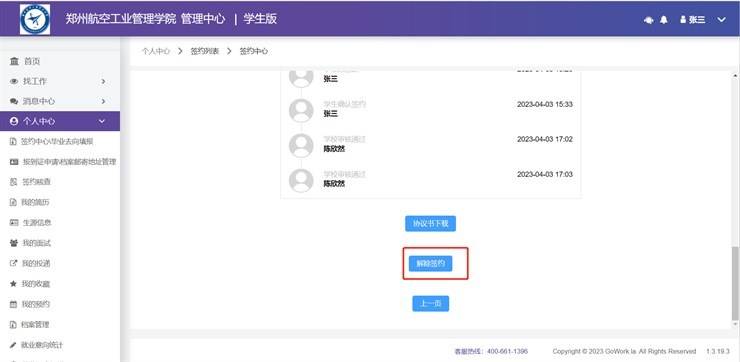Click the 我的面试 people icon
The image size is (740, 362).
pos(14,243)
